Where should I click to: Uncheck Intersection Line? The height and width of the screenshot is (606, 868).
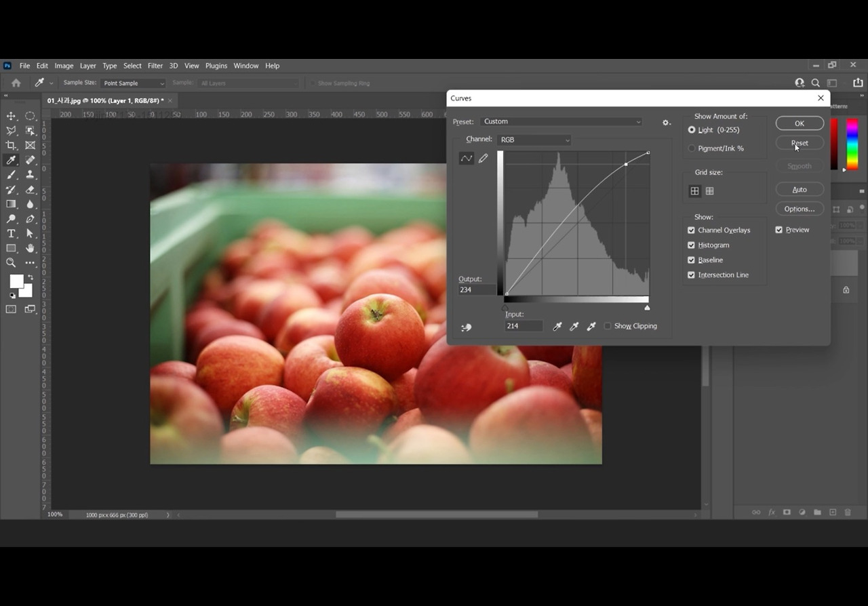[691, 275]
